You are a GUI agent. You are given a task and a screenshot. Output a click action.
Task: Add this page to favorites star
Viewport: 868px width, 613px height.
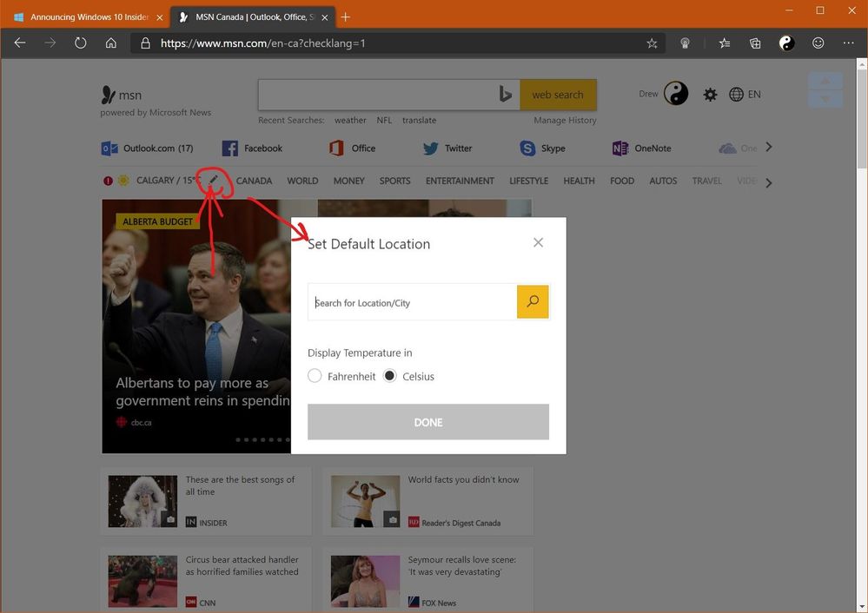click(x=652, y=43)
